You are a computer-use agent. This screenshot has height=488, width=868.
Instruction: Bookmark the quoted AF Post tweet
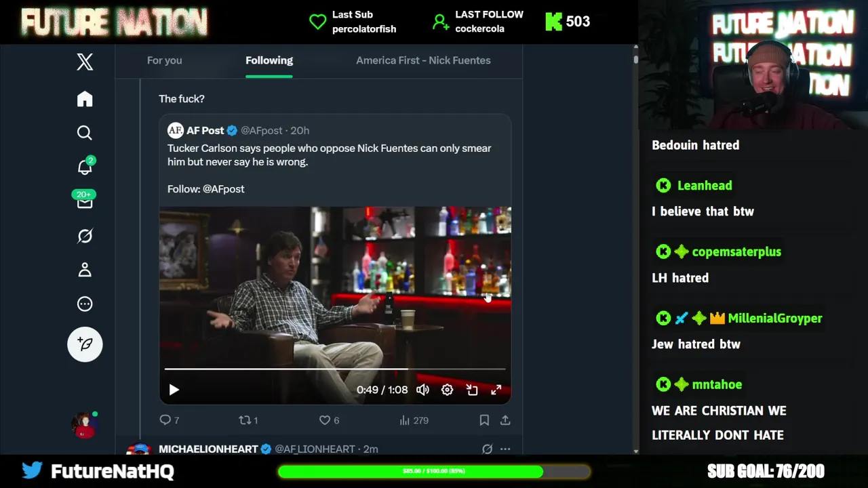484,420
